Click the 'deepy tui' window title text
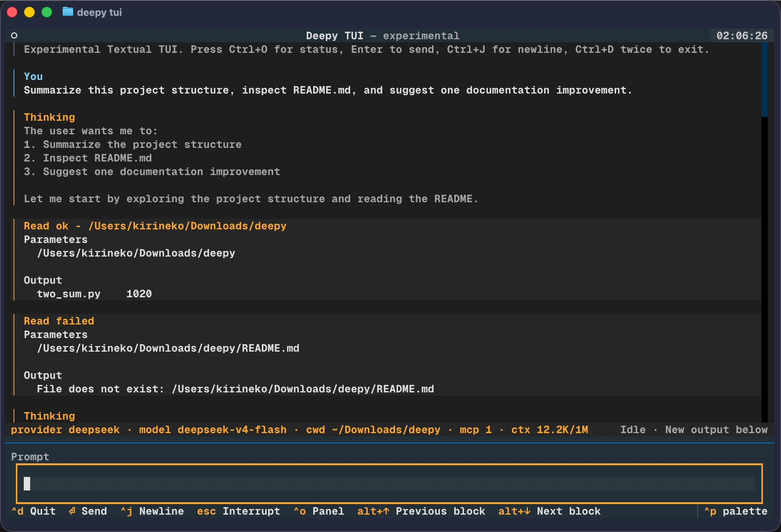781x532 pixels. point(100,12)
